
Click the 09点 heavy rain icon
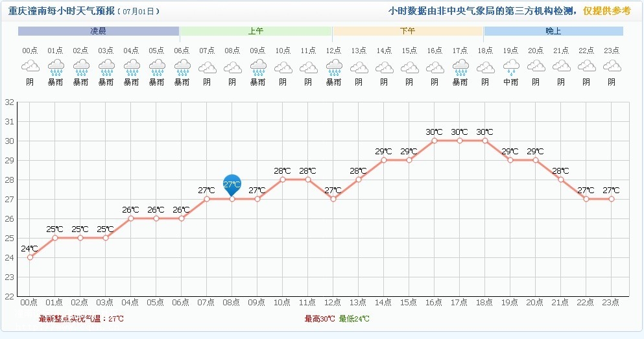coord(258,67)
